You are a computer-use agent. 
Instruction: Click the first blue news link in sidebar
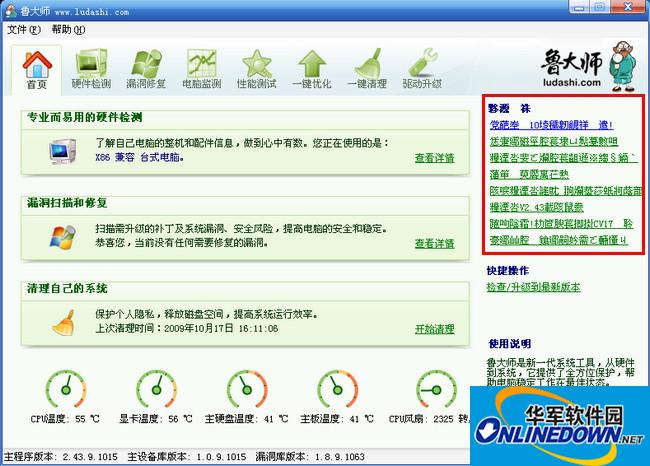(551, 125)
